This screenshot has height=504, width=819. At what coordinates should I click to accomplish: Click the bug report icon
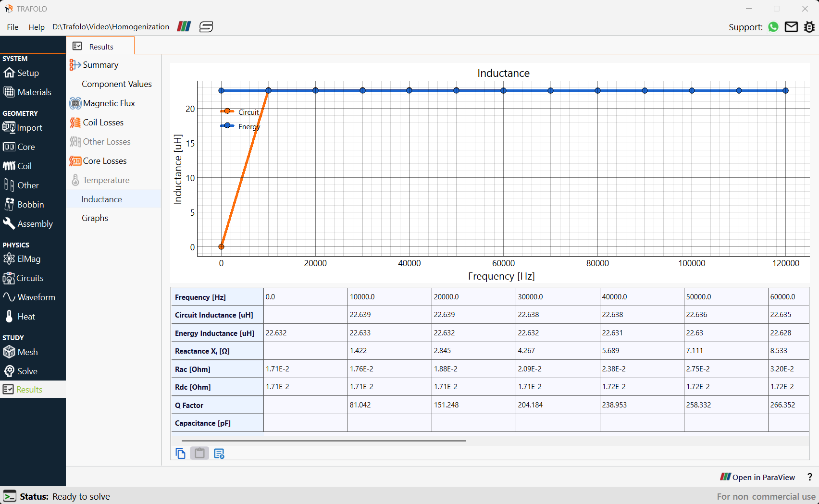(x=809, y=27)
